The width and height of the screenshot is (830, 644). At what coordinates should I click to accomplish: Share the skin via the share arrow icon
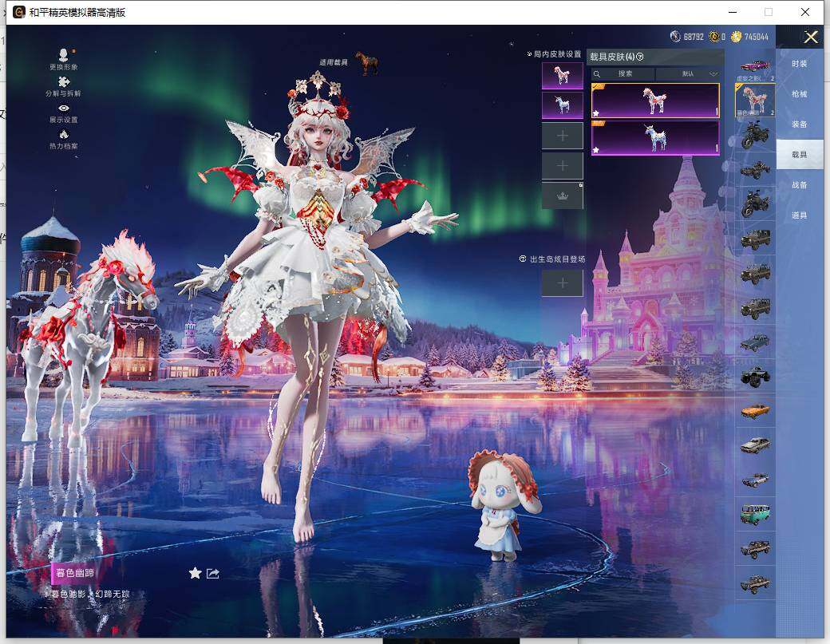click(213, 573)
